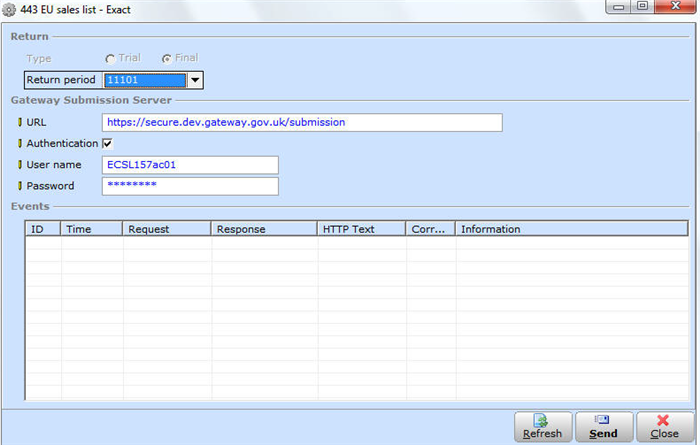Toggle the Authentication checkbox

tap(108, 143)
